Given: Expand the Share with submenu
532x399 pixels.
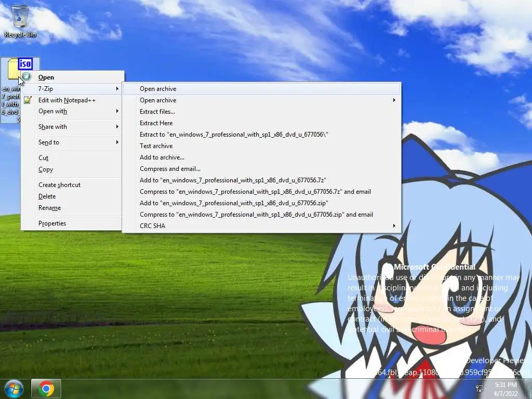Looking at the screenshot, I should pyautogui.click(x=72, y=127).
